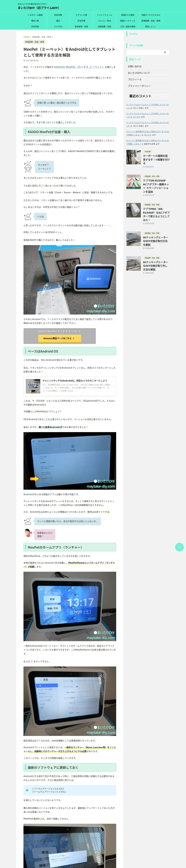
Task: Open クルマDIY menu item
Action: click(58, 27)
